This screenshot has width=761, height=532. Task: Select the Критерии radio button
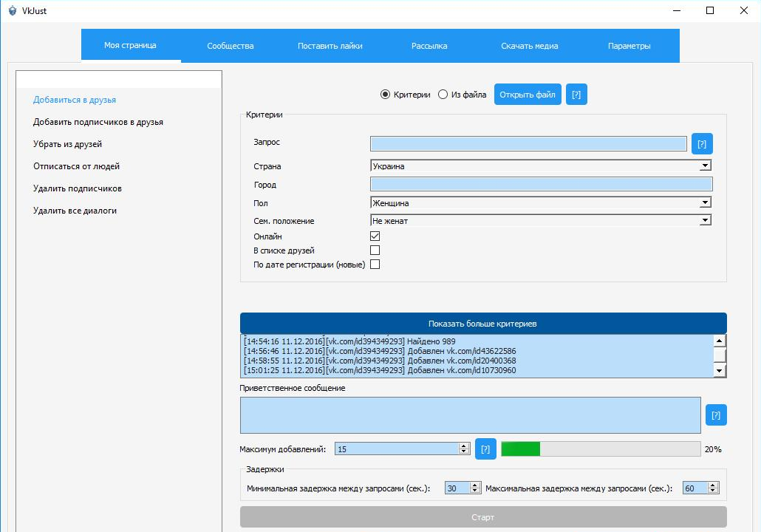click(385, 95)
